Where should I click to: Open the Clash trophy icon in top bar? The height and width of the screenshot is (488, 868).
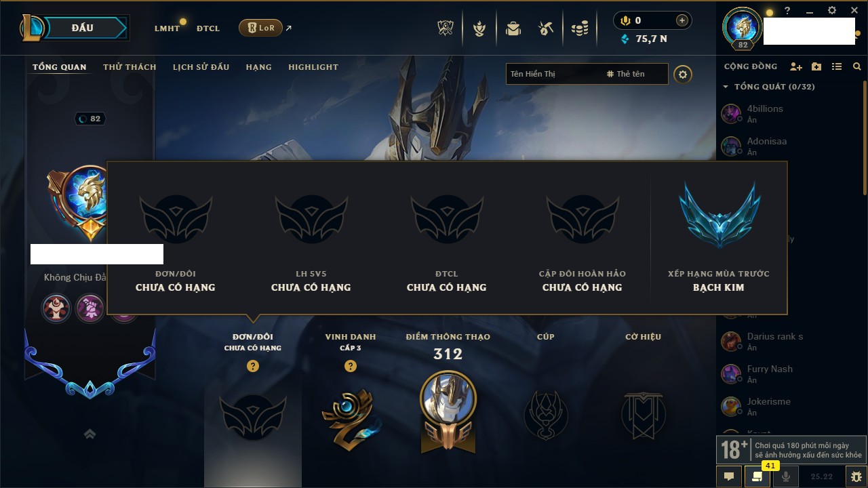coord(446,28)
